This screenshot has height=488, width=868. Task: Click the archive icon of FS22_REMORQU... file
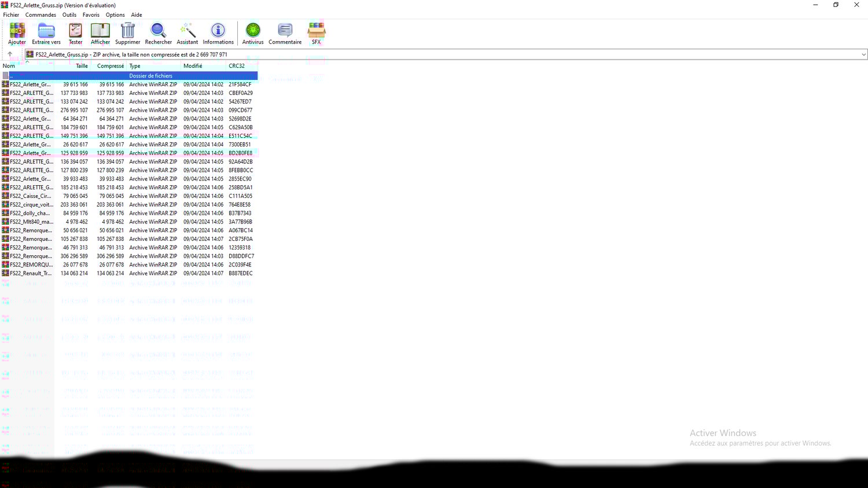pos(5,265)
